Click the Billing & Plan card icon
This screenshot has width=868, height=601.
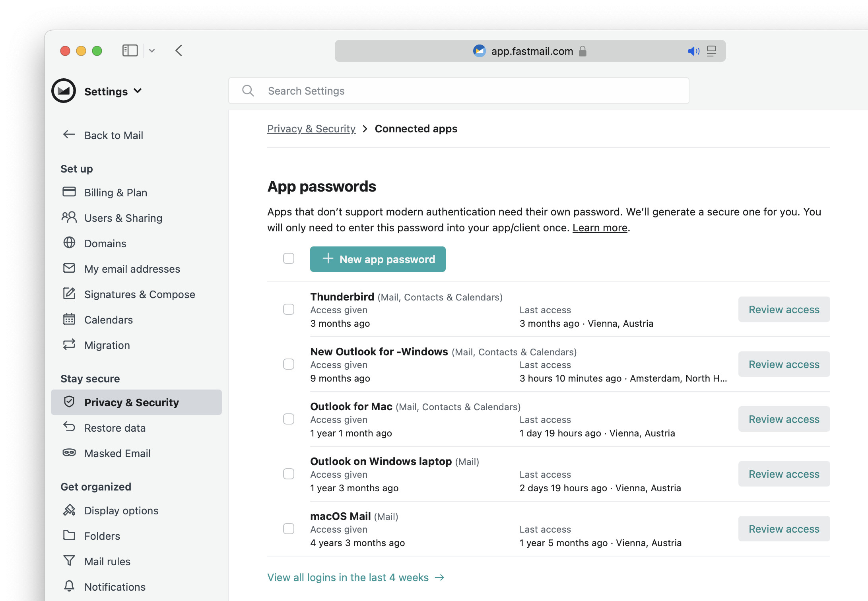pyautogui.click(x=69, y=192)
